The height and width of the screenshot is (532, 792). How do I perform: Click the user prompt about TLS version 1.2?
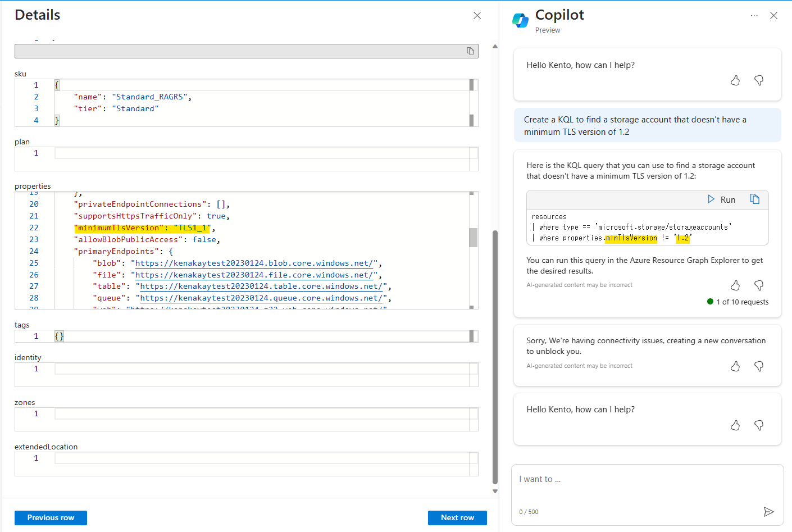tap(647, 125)
